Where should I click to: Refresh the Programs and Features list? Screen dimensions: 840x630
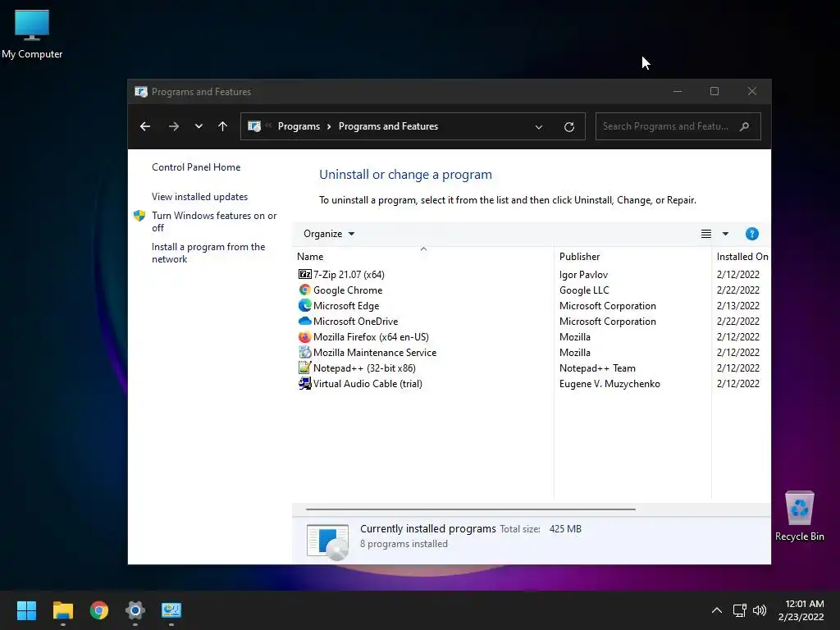[x=569, y=126]
